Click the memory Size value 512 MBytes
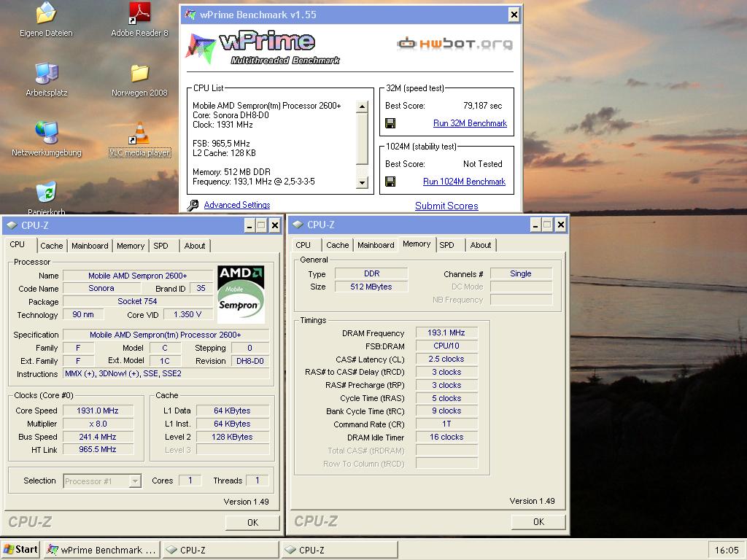The height and width of the screenshot is (560, 747). pos(371,287)
